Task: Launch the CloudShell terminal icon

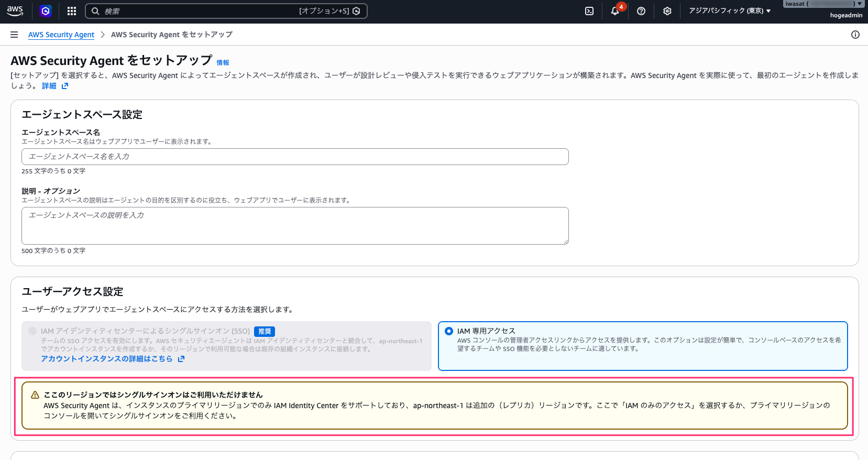Action: click(x=589, y=11)
